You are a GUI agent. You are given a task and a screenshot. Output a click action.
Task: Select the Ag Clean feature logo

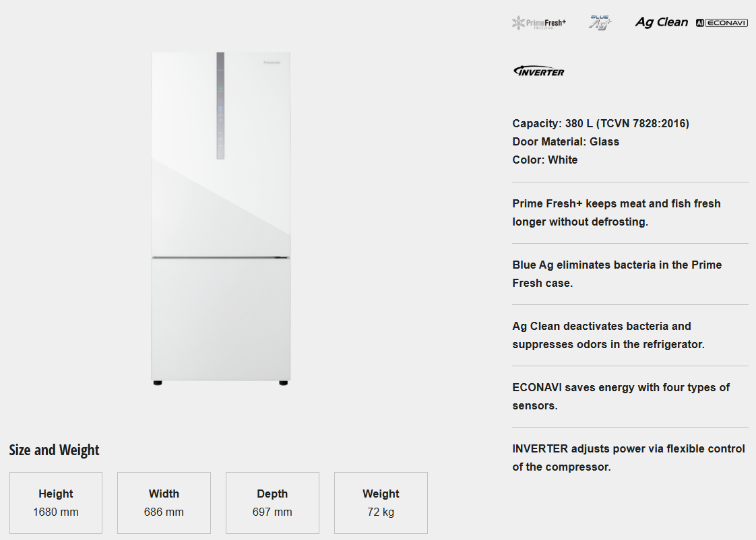(661, 22)
